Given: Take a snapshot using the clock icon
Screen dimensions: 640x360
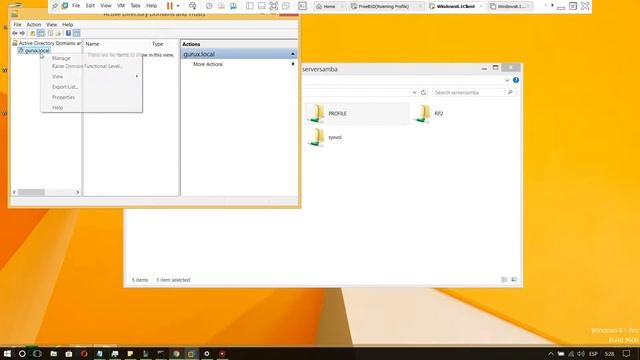Looking at the screenshot, I should click(209, 6).
